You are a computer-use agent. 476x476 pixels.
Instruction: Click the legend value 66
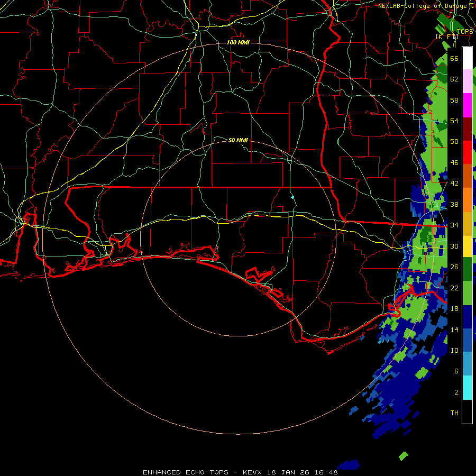click(x=454, y=58)
